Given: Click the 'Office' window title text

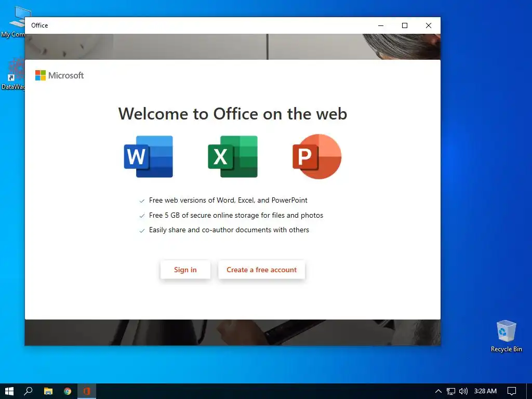Looking at the screenshot, I should pyautogui.click(x=39, y=25).
